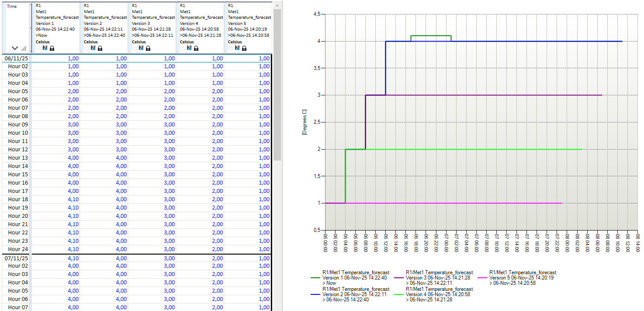
Task: Select the Hour 13 Version 1 value cell
Action: [56, 158]
